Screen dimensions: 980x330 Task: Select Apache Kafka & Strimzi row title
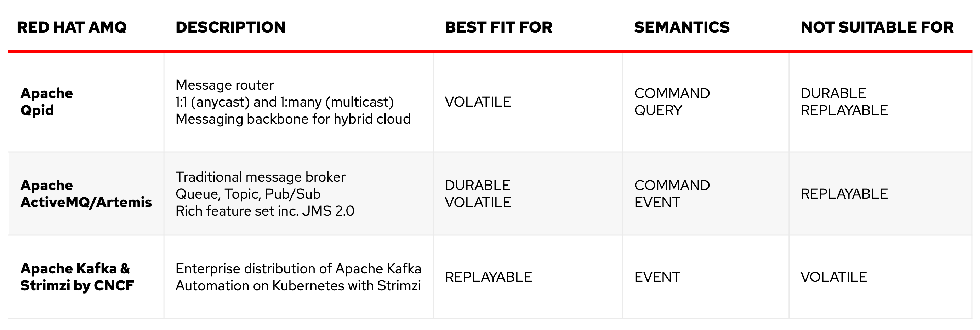[x=77, y=277]
